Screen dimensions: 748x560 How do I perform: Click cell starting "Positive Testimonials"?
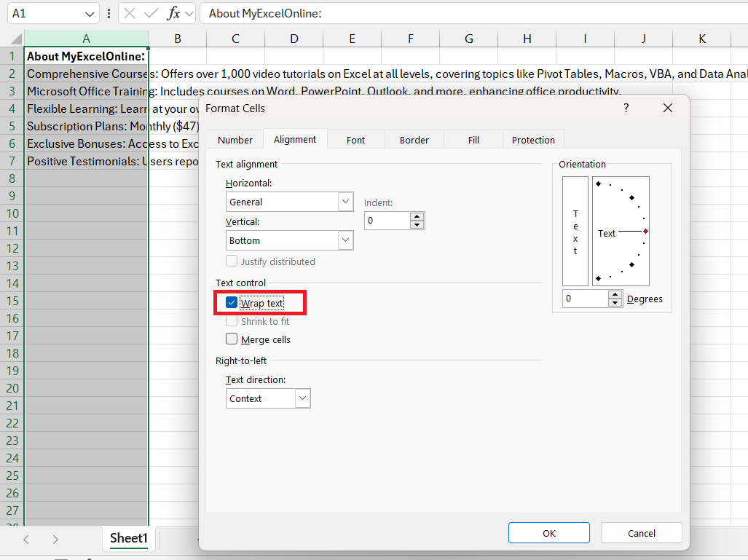(87, 161)
